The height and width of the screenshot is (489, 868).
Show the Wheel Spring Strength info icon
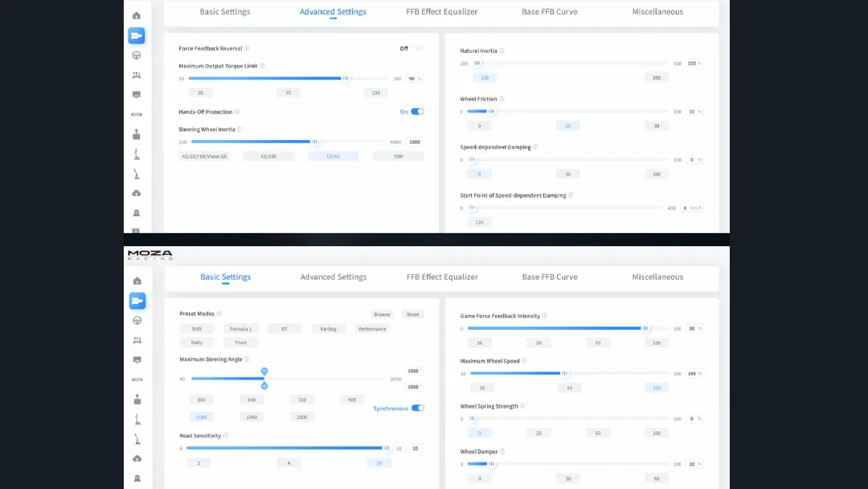click(522, 406)
